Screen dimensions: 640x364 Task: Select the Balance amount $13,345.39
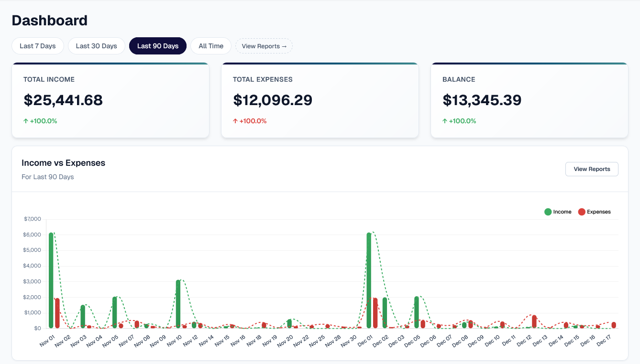click(482, 100)
